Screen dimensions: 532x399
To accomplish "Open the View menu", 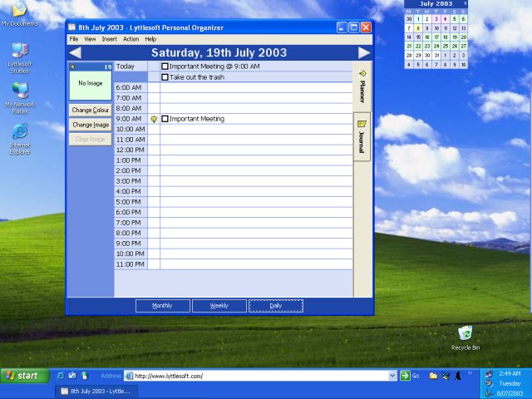I will click(x=90, y=39).
